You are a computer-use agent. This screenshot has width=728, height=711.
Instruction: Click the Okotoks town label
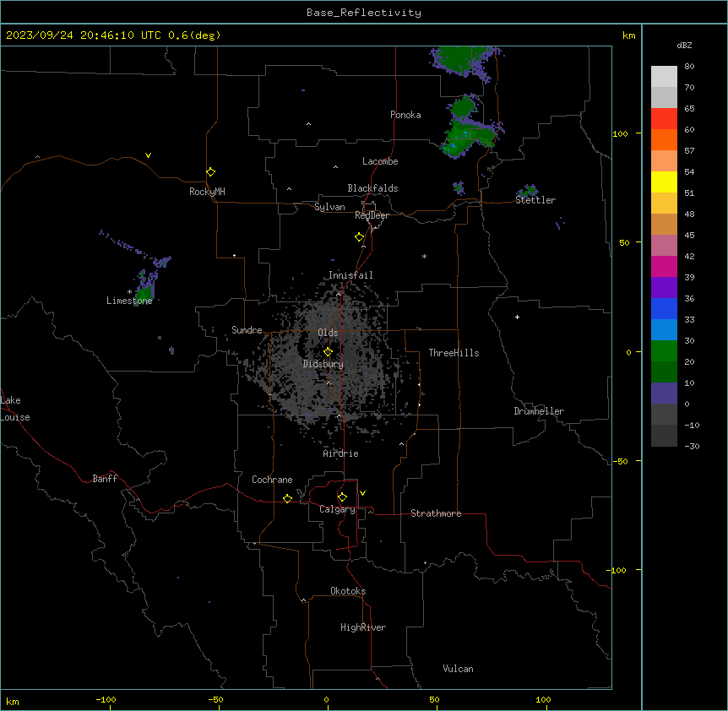(x=348, y=591)
